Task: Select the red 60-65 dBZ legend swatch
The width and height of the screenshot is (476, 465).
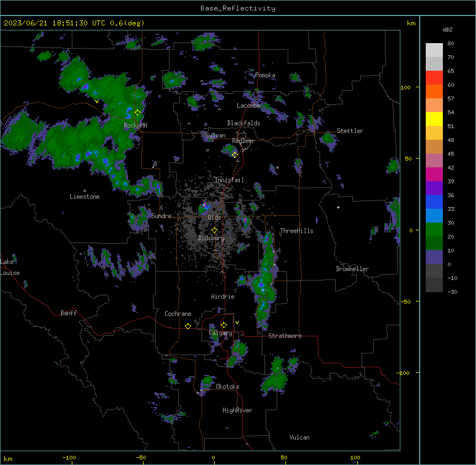Action: [x=434, y=77]
